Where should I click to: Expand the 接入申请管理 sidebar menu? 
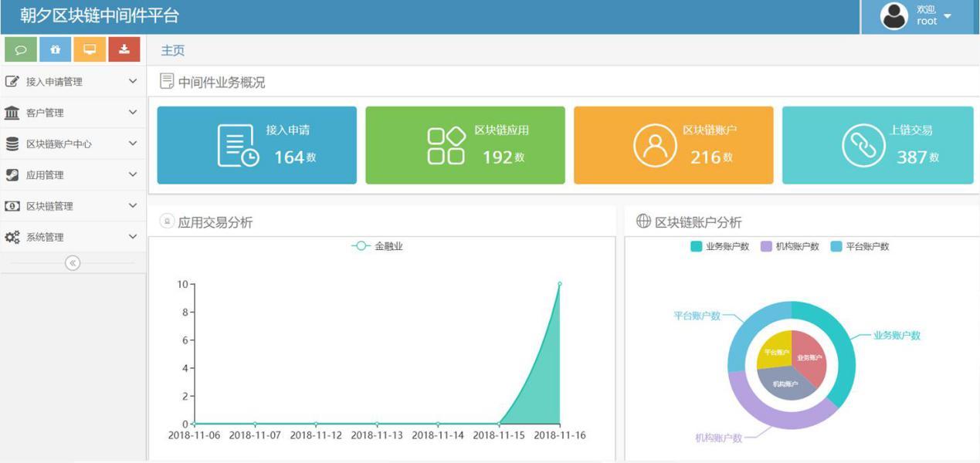click(x=73, y=81)
